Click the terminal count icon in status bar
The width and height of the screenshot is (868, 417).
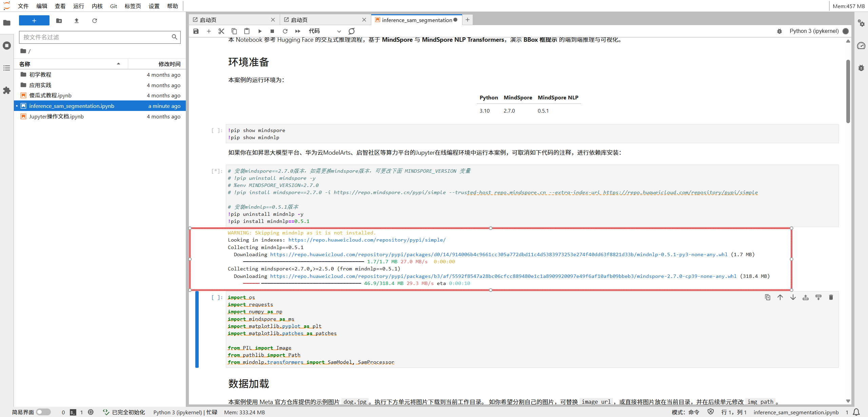coord(73,412)
